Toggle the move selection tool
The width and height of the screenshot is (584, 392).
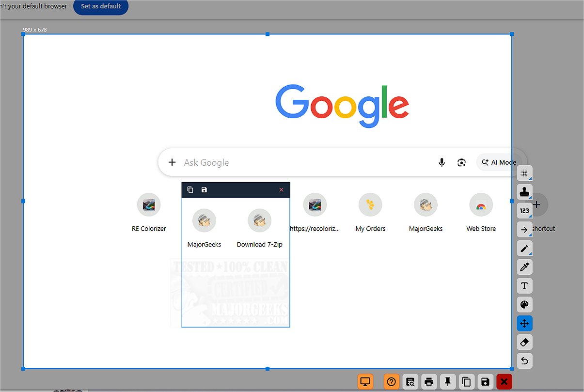point(524,324)
